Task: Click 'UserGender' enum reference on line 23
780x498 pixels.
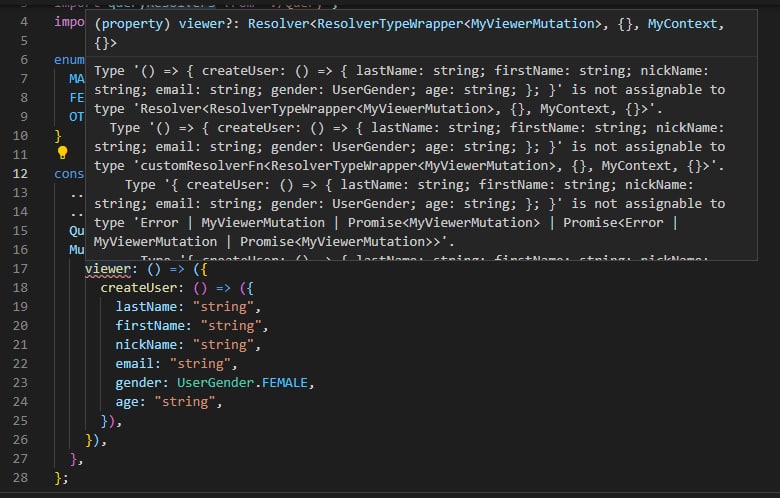Action: [215, 383]
